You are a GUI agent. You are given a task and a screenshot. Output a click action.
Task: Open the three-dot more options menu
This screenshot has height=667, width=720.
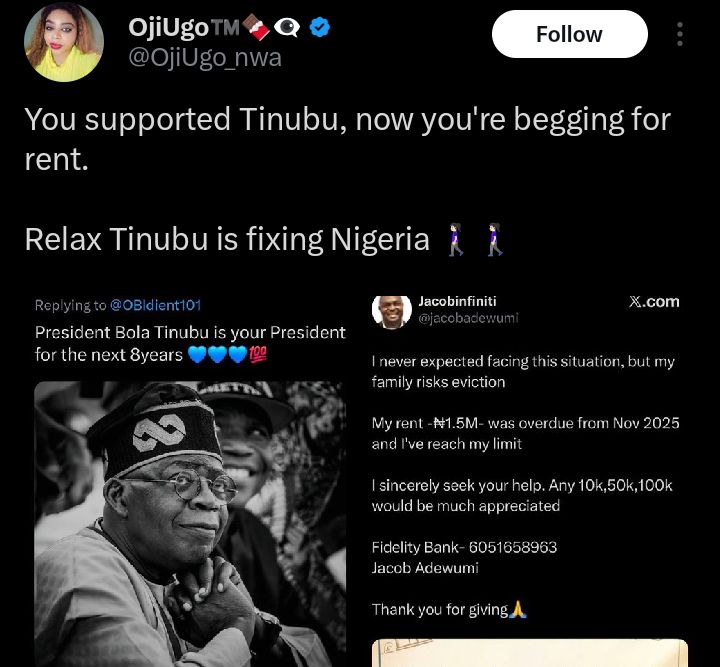(680, 34)
